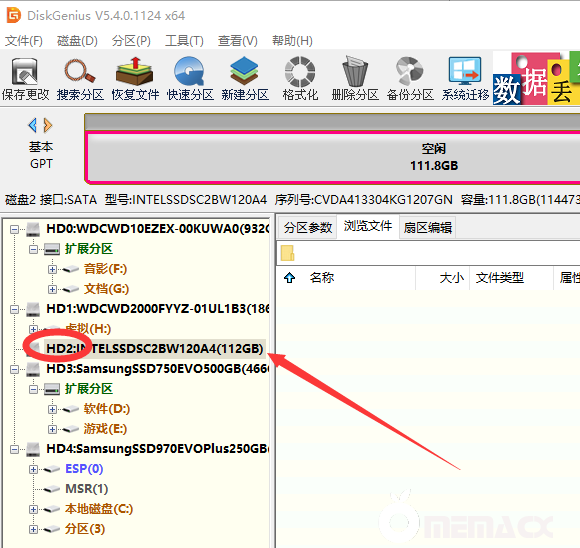The width and height of the screenshot is (580, 548).
Task: Sort by the 文件类型 column header
Action: pyautogui.click(x=499, y=278)
